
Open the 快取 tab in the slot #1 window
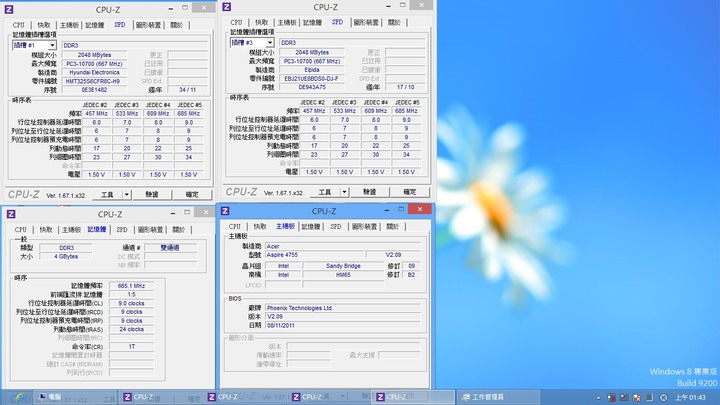click(x=44, y=25)
